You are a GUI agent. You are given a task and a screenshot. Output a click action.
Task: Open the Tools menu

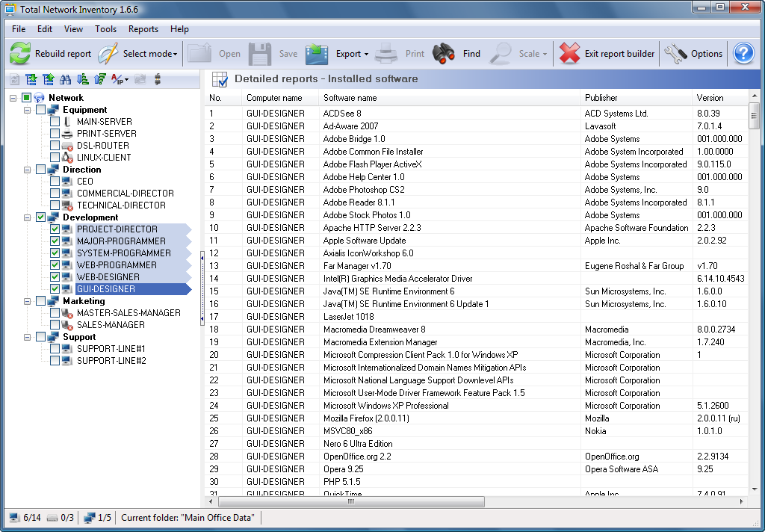[x=105, y=29]
